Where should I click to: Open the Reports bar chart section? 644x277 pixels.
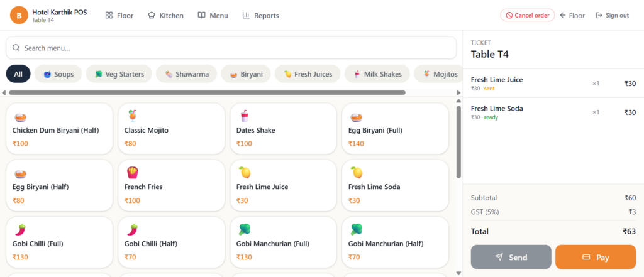pos(261,16)
